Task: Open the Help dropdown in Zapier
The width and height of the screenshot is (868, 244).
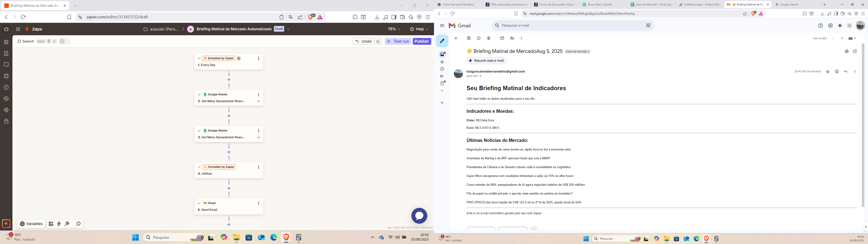Action: pos(419,29)
